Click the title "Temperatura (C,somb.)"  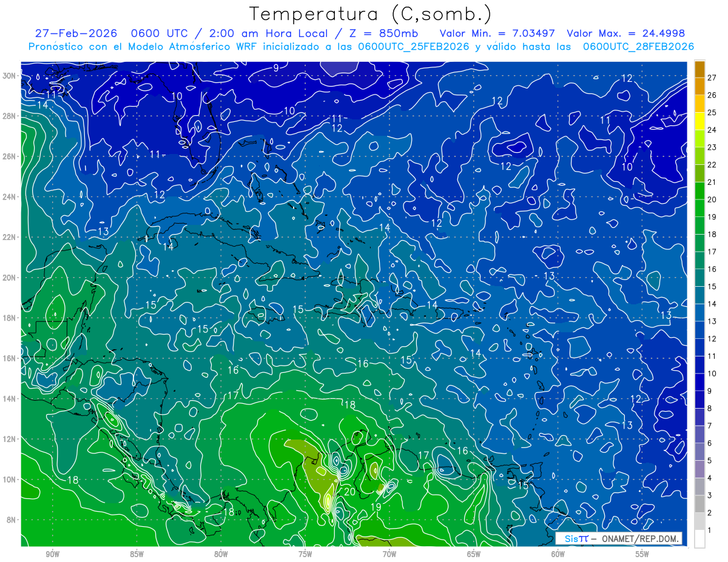[x=371, y=14]
